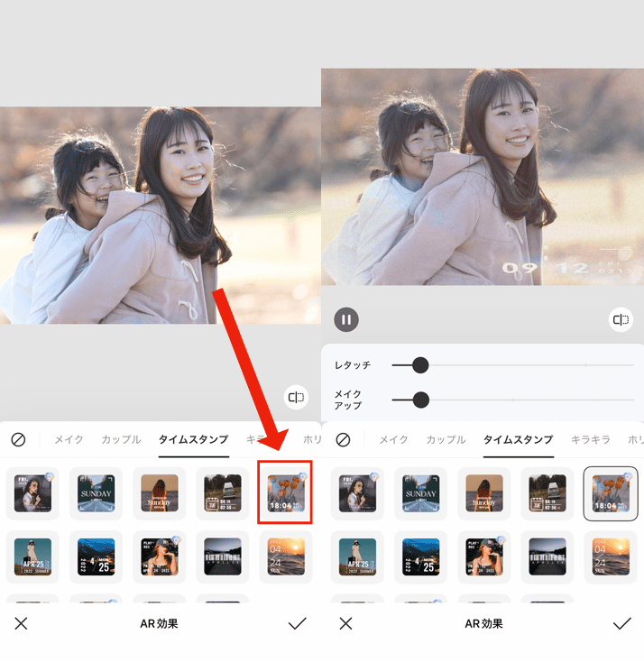Toggle before/after compare icon in right screen

[x=621, y=319]
